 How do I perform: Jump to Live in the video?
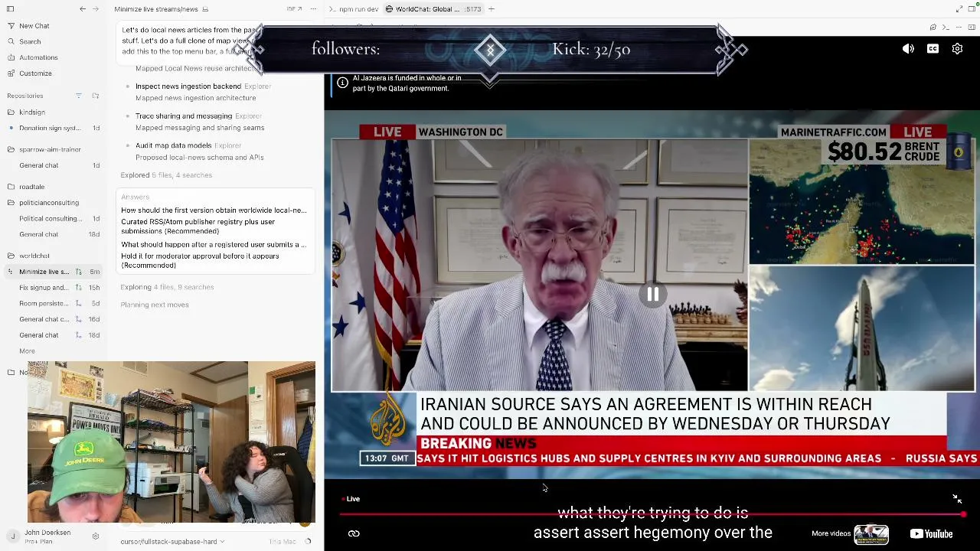(351, 499)
